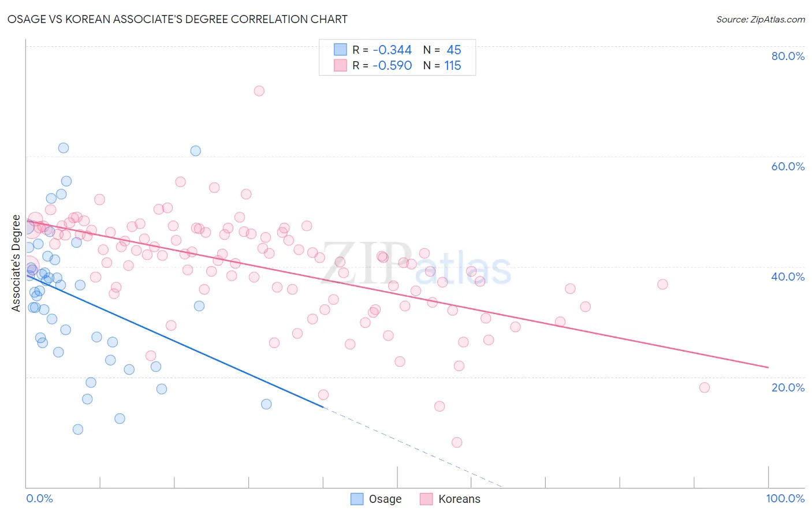Click the 80.0% y-axis label
The height and width of the screenshot is (515, 812).
coord(788,56)
